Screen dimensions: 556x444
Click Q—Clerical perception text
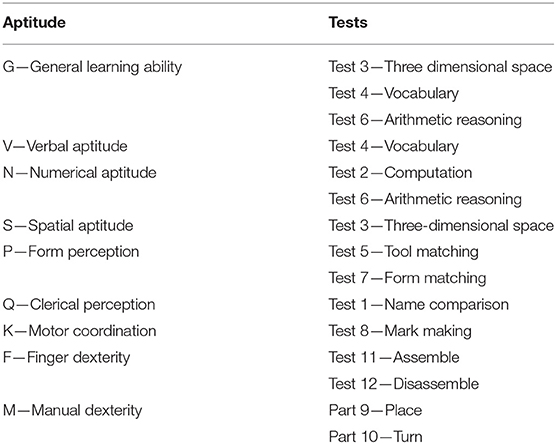79,305
